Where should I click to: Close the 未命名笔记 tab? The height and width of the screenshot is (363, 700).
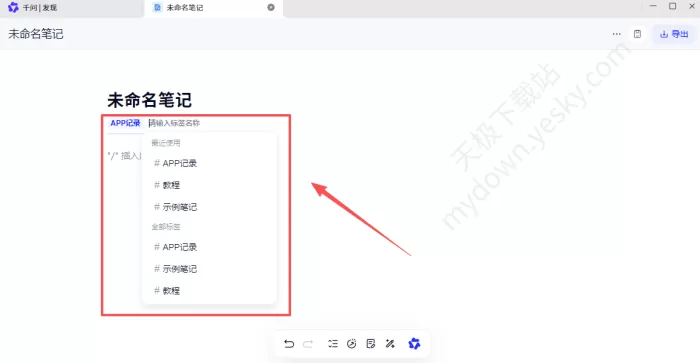pos(271,8)
